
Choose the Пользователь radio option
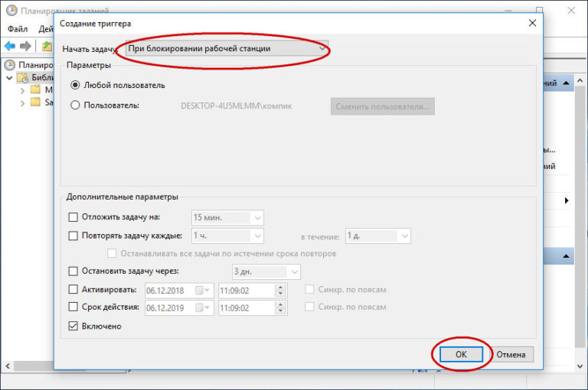click(75, 106)
